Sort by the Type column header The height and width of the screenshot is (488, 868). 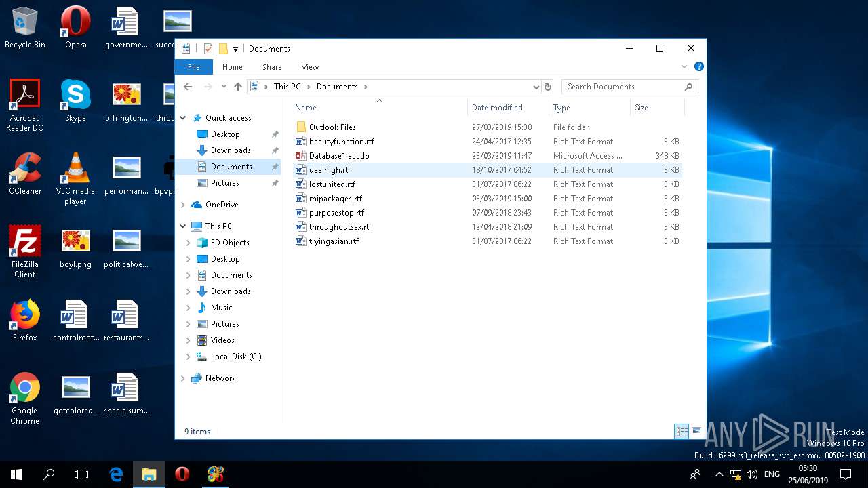click(x=589, y=108)
